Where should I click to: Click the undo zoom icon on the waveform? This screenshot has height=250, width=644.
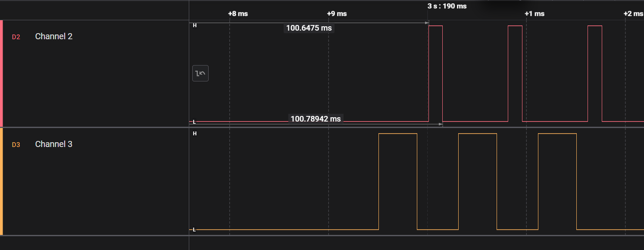point(200,73)
